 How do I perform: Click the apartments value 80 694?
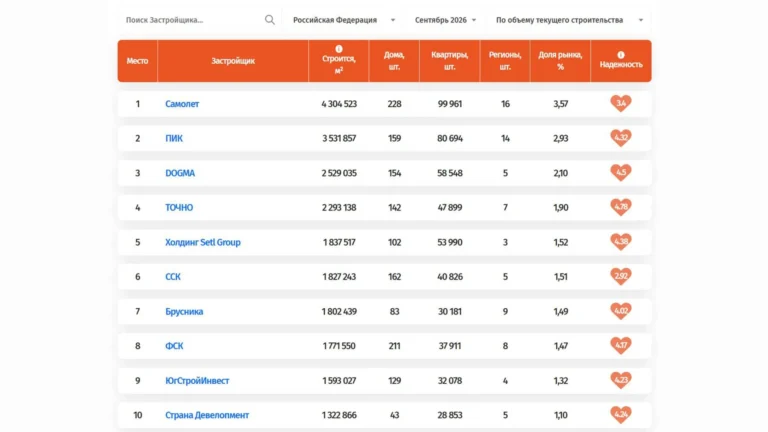click(450, 138)
